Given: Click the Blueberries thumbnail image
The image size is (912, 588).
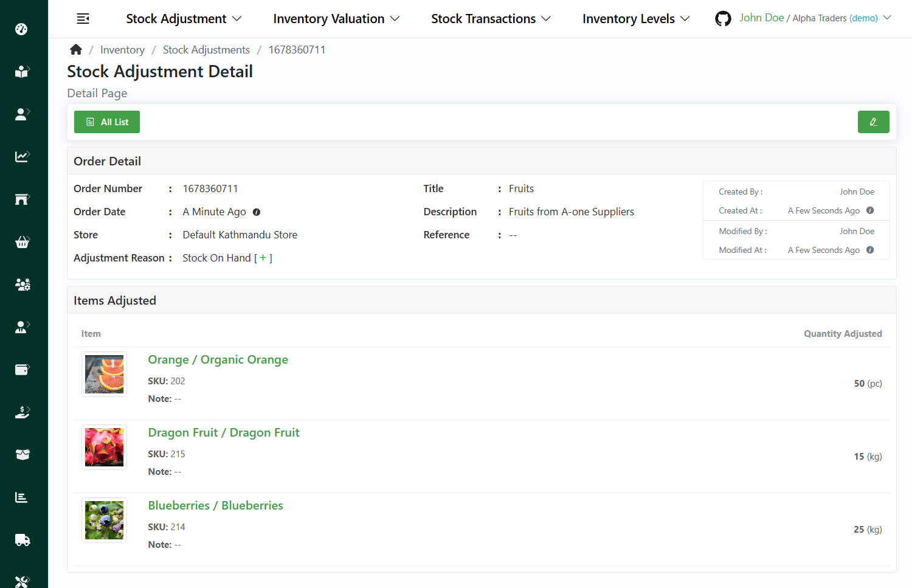Looking at the screenshot, I should pos(104,520).
